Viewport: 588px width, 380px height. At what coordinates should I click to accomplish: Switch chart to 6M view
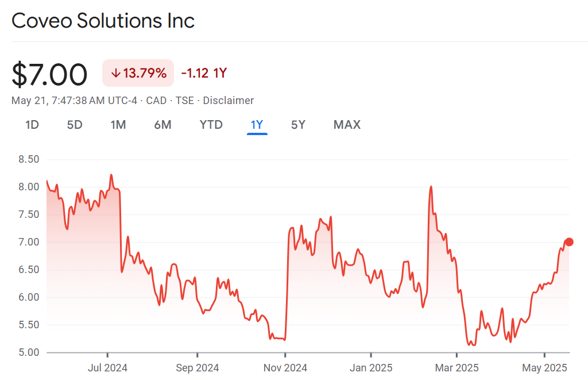click(163, 125)
